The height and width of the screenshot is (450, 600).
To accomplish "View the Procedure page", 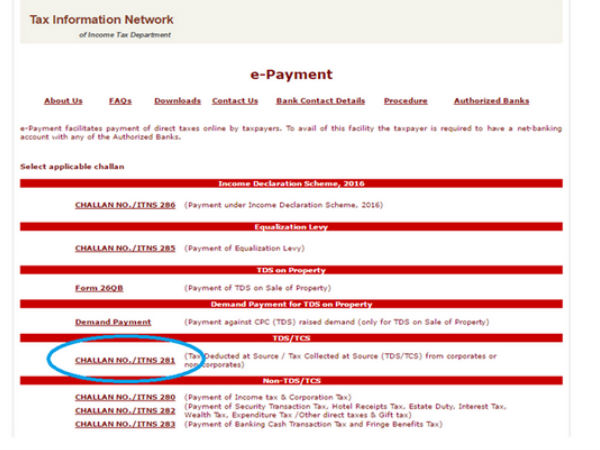I will 405,101.
